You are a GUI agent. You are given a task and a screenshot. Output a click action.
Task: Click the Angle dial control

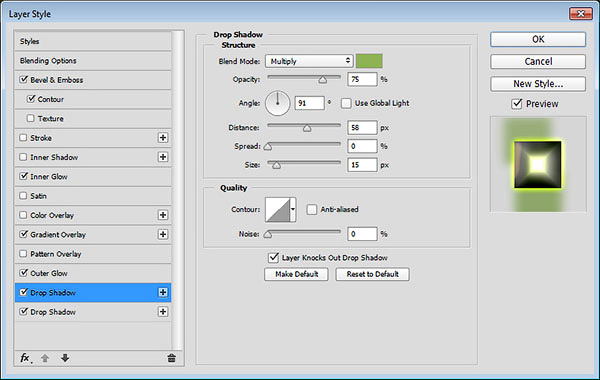click(x=278, y=103)
